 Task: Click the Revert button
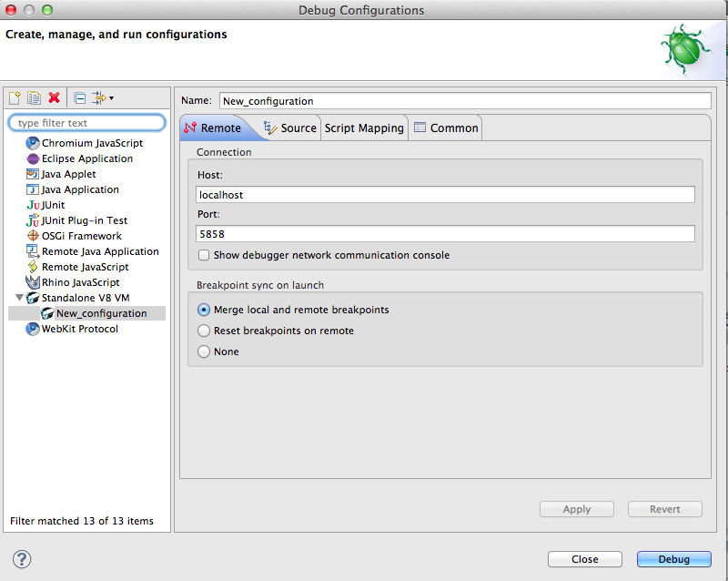click(665, 509)
